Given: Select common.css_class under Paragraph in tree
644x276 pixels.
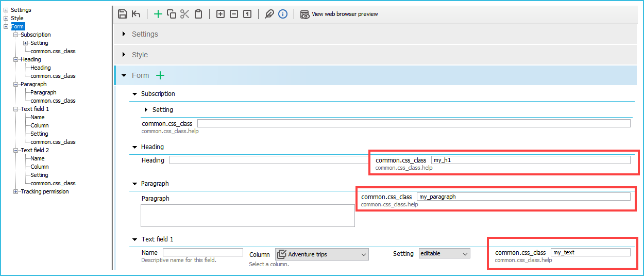Looking at the screenshot, I should coord(53,101).
